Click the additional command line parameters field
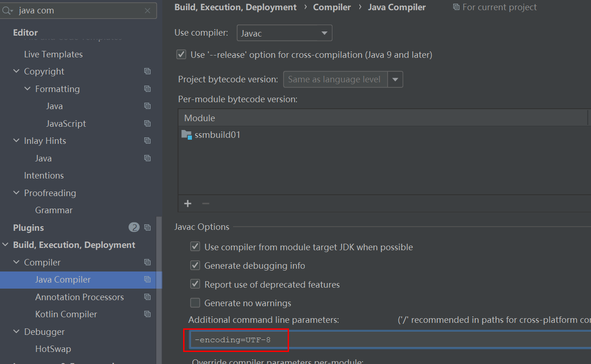 [388, 340]
